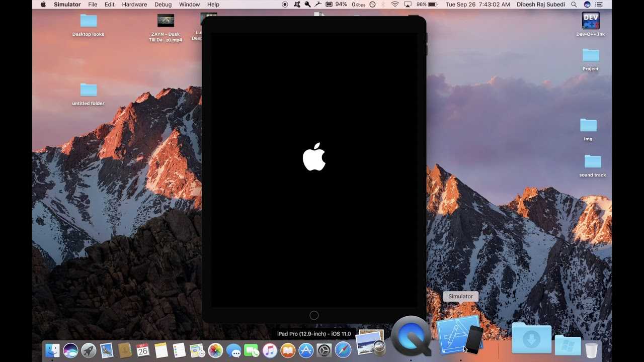Image resolution: width=644 pixels, height=362 pixels.
Task: Click the 94% memory indicator in menu bar
Action: pos(336,5)
